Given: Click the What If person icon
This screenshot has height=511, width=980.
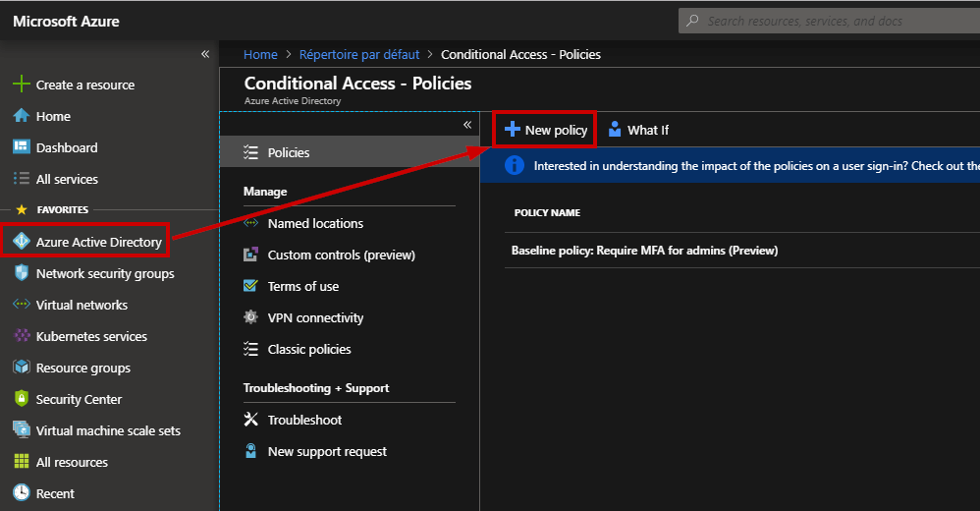Looking at the screenshot, I should click(x=615, y=130).
